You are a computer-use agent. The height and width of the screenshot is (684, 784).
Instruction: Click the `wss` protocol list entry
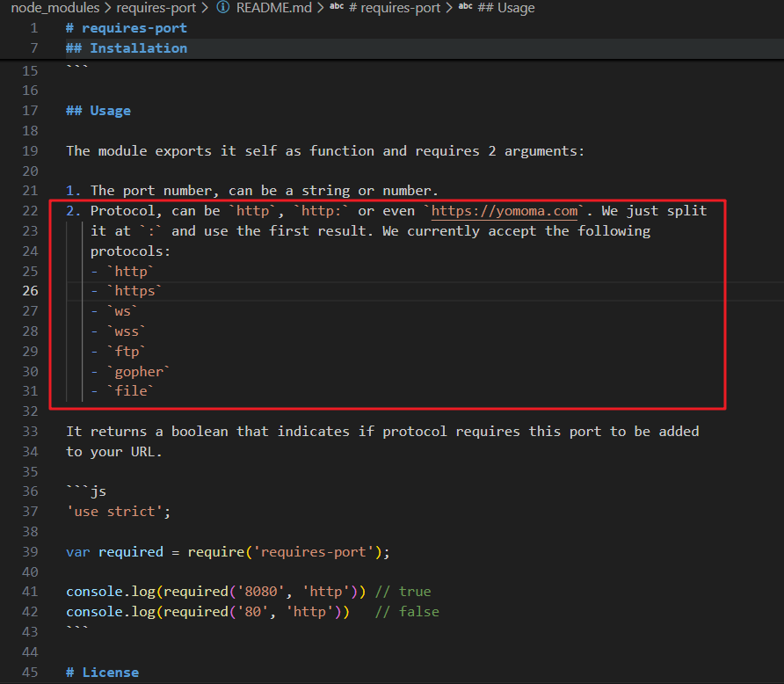pyautogui.click(x=126, y=331)
